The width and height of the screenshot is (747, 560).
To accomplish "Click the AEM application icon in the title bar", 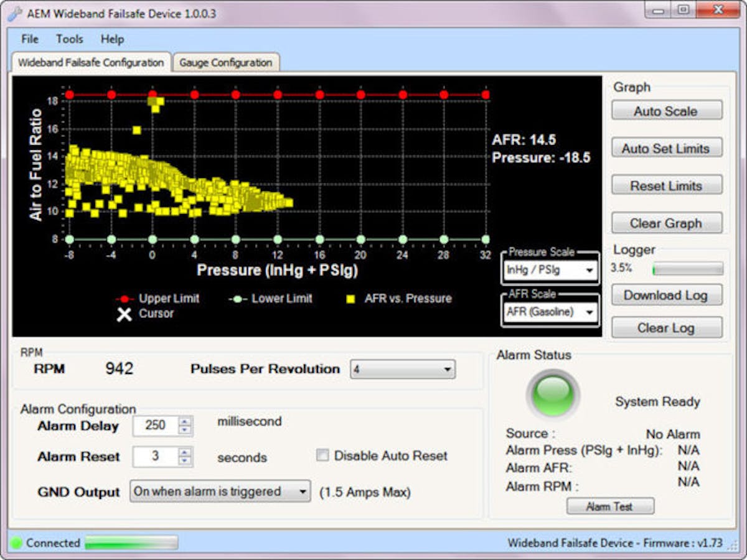I will (13, 12).
